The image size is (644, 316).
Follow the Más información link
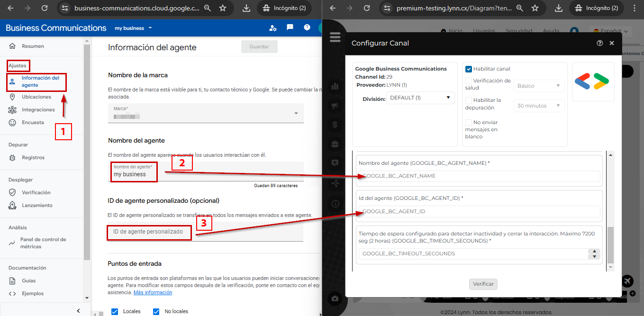pyautogui.click(x=153, y=293)
